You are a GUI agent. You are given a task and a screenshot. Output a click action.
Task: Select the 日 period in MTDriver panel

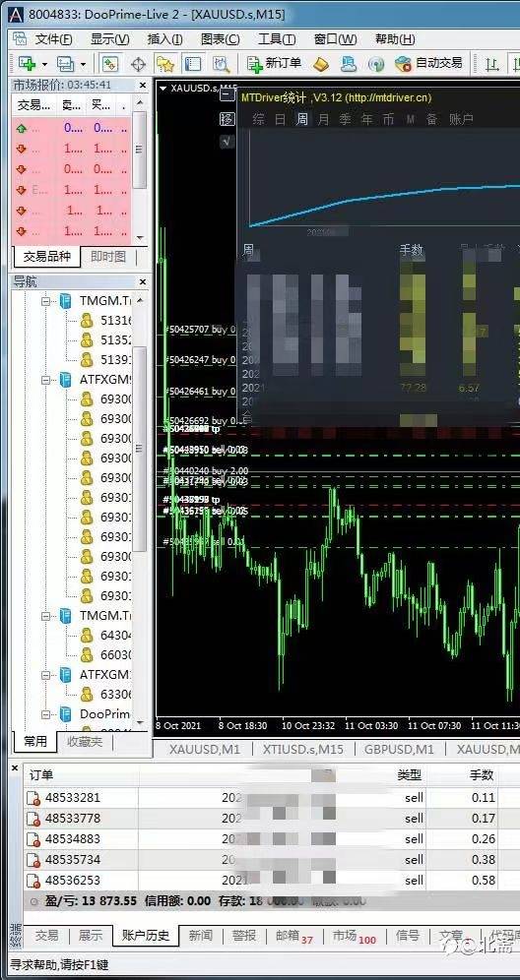coord(281,119)
